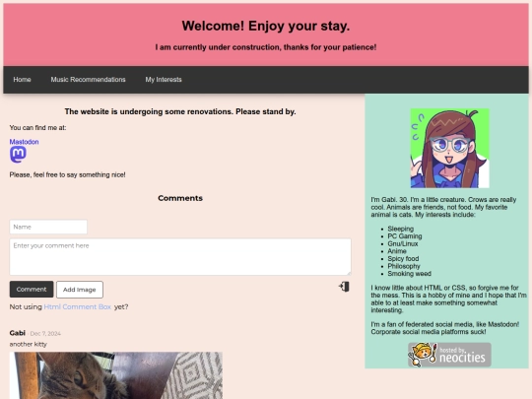Follow the Mastodon text link
This screenshot has height=399, width=532.
24,142
